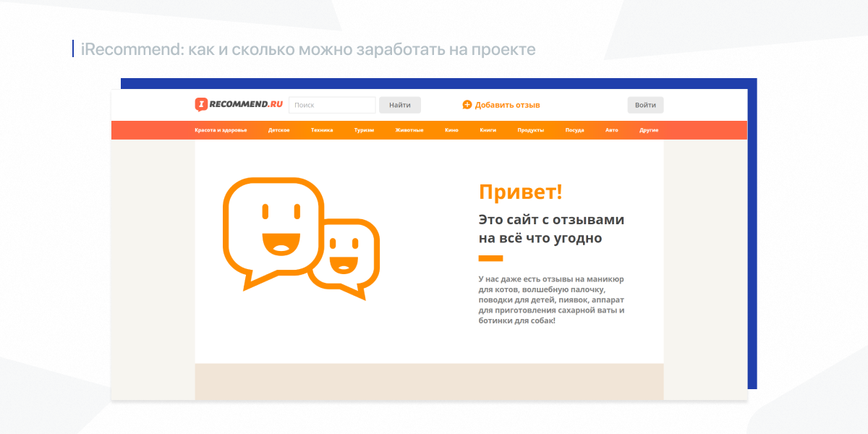Screen dimensions: 868x434
Task: Open the Авто category
Action: (612, 130)
